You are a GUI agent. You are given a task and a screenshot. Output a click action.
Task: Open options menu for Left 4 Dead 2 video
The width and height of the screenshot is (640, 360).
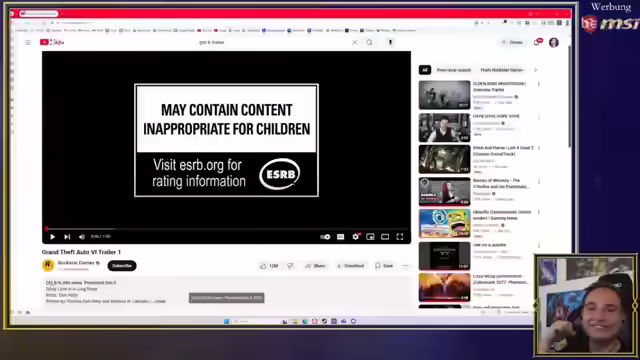[x=539, y=148]
